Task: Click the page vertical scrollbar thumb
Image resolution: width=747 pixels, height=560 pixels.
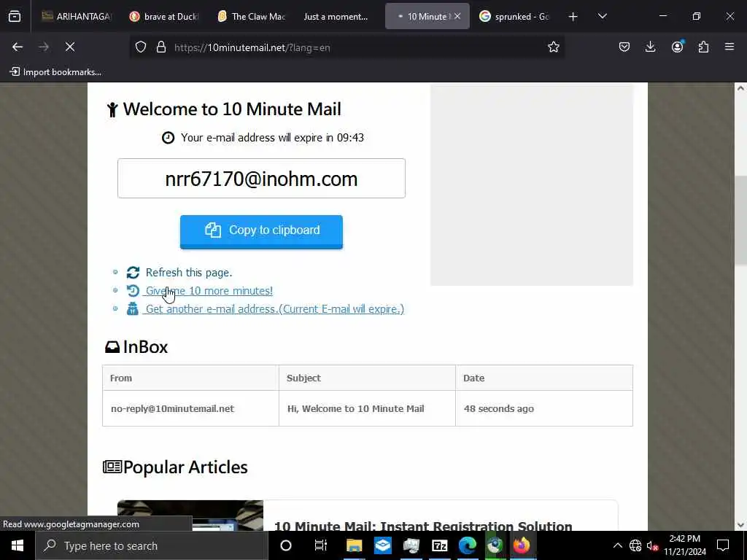Action: click(x=740, y=220)
